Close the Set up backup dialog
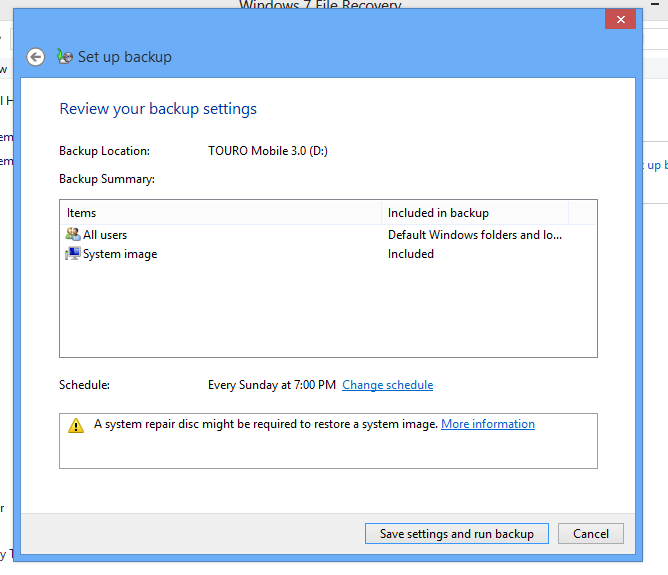The height and width of the screenshot is (575, 668). (620, 20)
